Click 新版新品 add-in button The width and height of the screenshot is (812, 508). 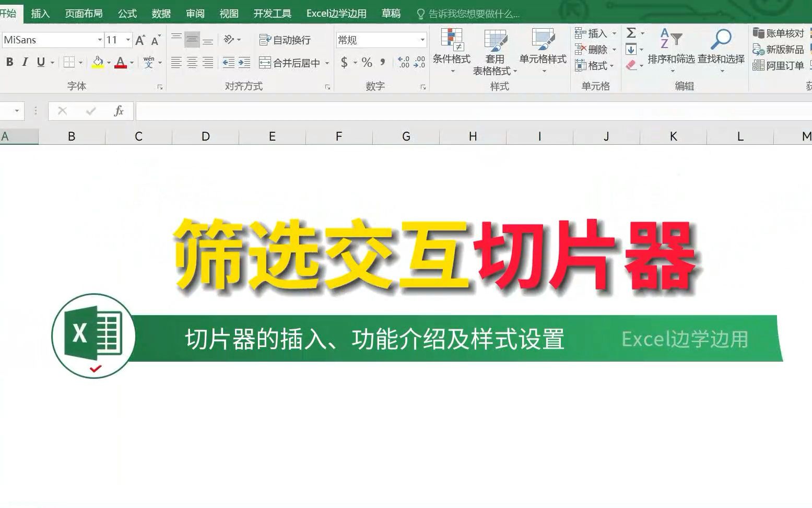point(779,50)
